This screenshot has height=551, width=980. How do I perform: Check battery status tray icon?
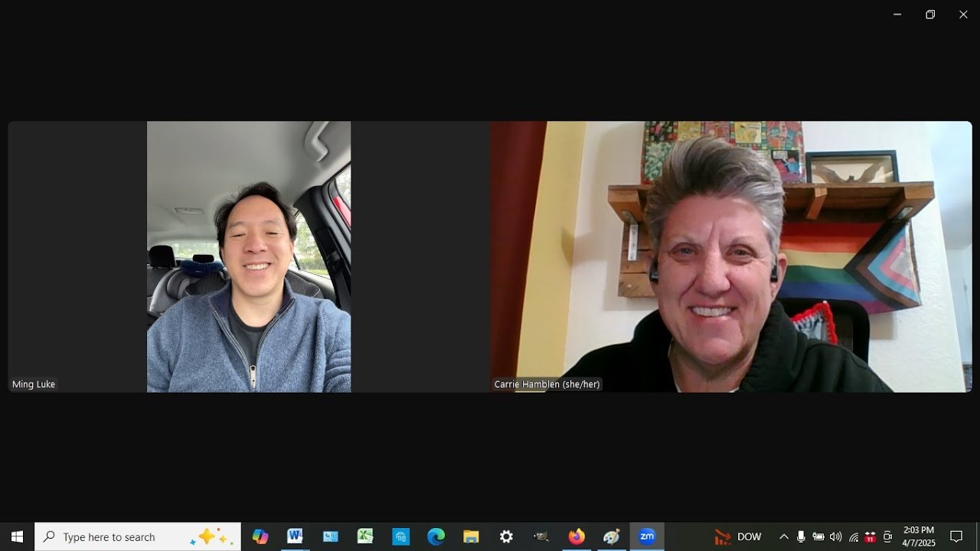818,536
